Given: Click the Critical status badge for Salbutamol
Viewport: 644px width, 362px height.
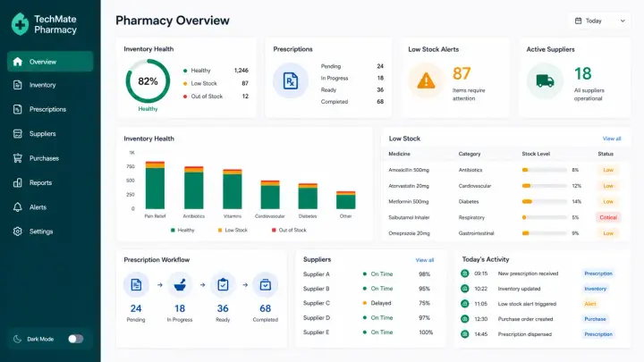Looking at the screenshot, I should click(608, 217).
